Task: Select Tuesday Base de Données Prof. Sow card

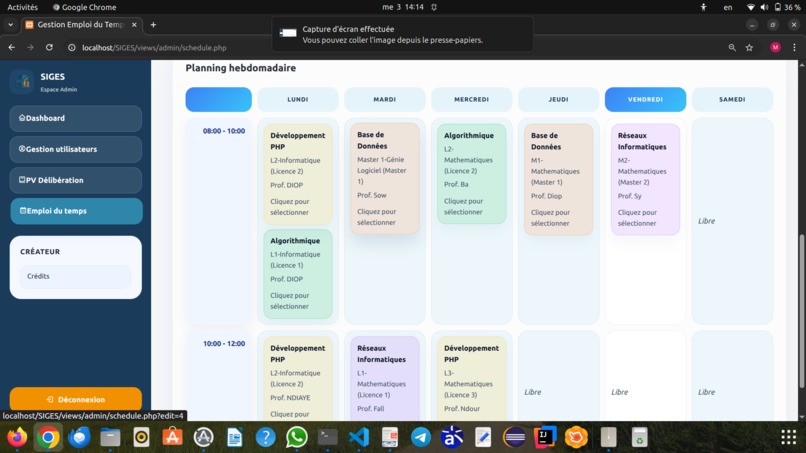Action: (384, 178)
